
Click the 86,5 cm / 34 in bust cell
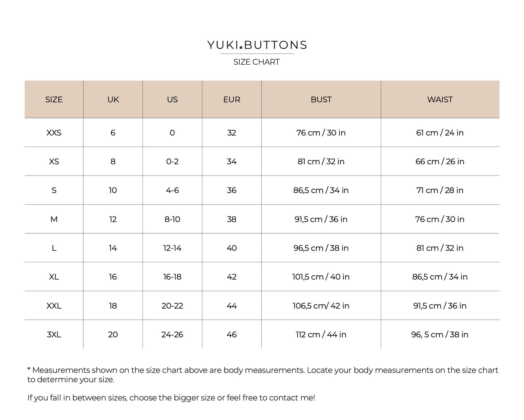pos(321,190)
